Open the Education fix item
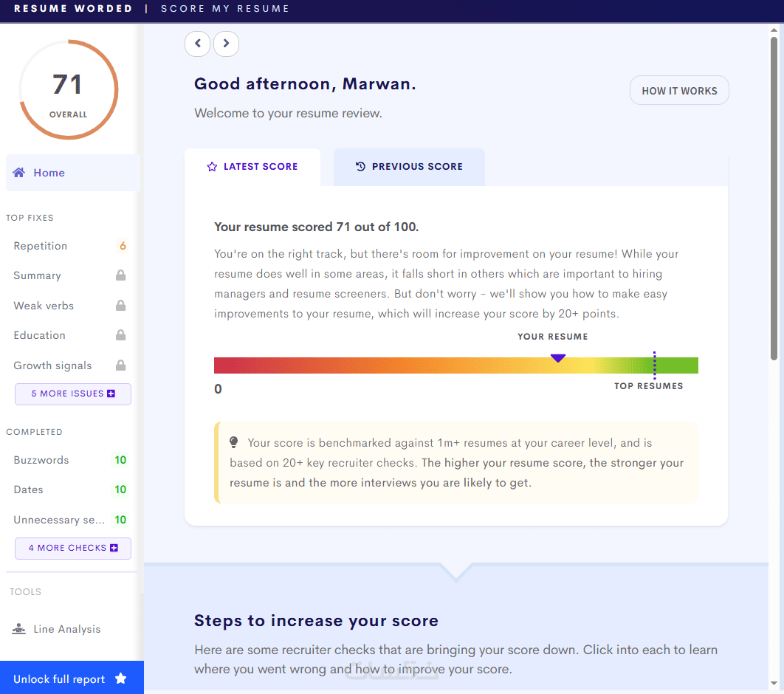The width and height of the screenshot is (784, 694). click(70, 335)
